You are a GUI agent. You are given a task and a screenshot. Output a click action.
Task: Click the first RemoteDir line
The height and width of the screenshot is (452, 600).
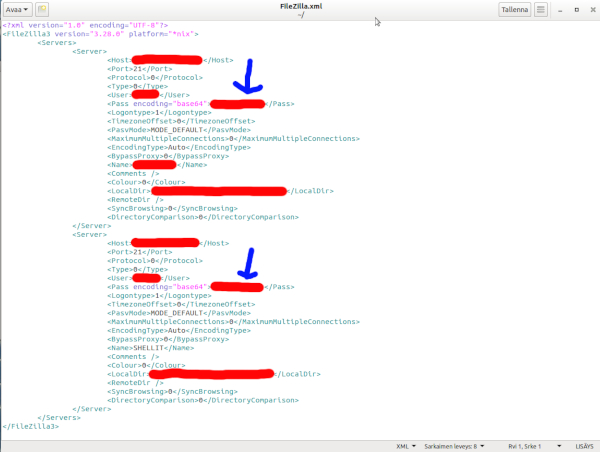point(135,200)
